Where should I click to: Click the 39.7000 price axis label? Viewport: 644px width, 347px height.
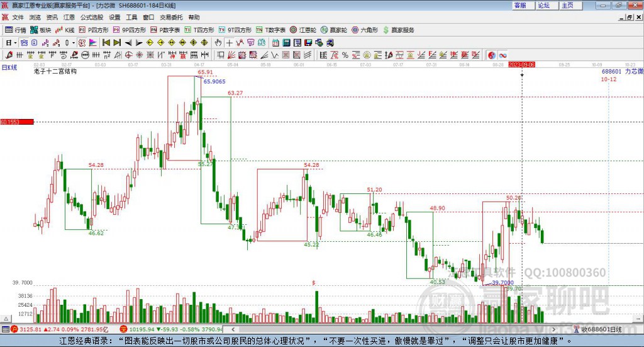pos(22,283)
